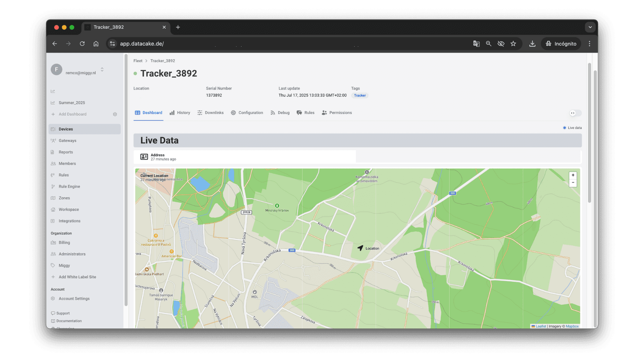
Task: Toggle the dashboard edit mode switch
Action: [575, 113]
